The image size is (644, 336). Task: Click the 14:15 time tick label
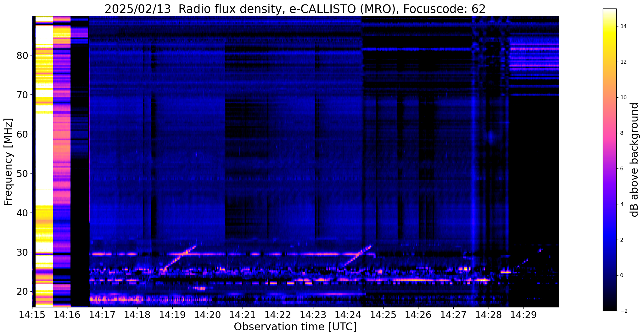pos(32,315)
